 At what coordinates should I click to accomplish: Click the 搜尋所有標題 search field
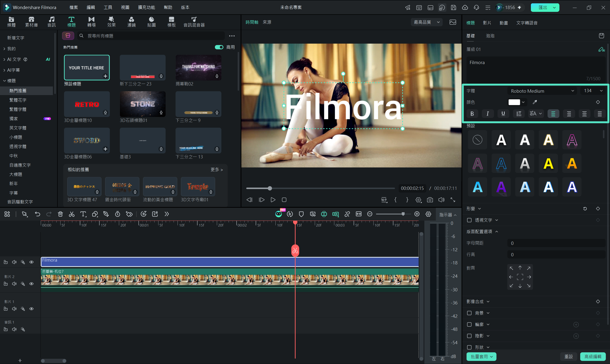(151, 36)
